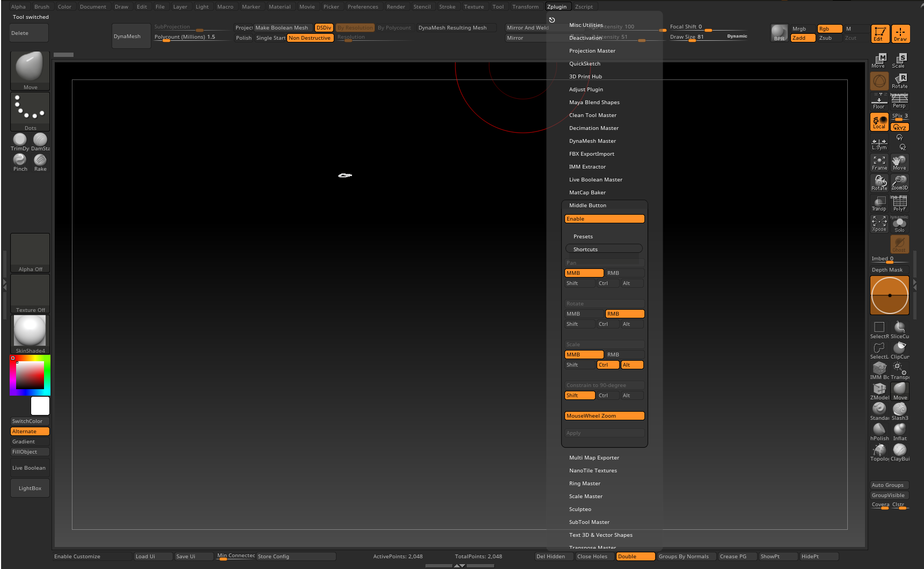
Task: Open the Brush menu
Action: pos(42,7)
